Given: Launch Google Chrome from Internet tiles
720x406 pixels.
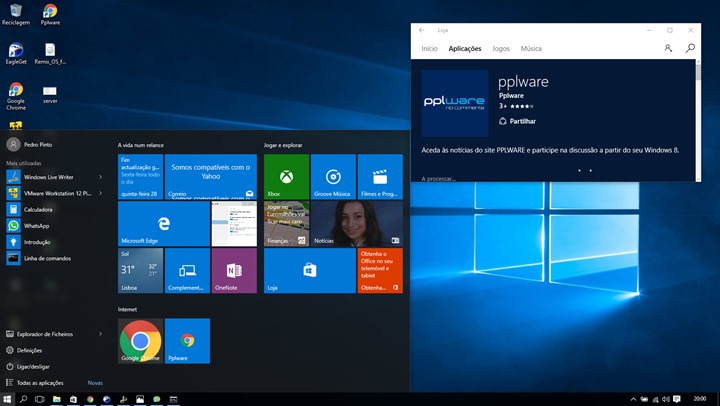Looking at the screenshot, I should tap(140, 341).
